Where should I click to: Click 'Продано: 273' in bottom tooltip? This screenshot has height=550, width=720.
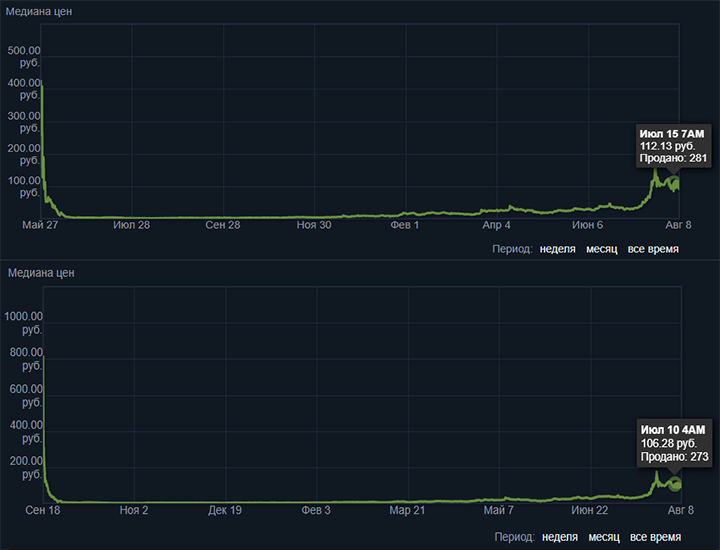[x=675, y=456]
